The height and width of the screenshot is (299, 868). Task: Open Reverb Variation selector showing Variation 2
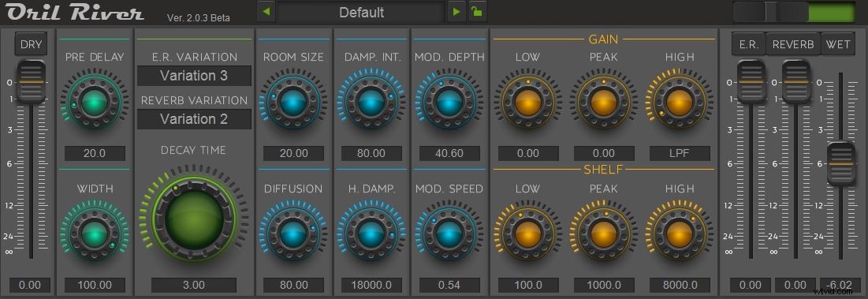tap(194, 119)
